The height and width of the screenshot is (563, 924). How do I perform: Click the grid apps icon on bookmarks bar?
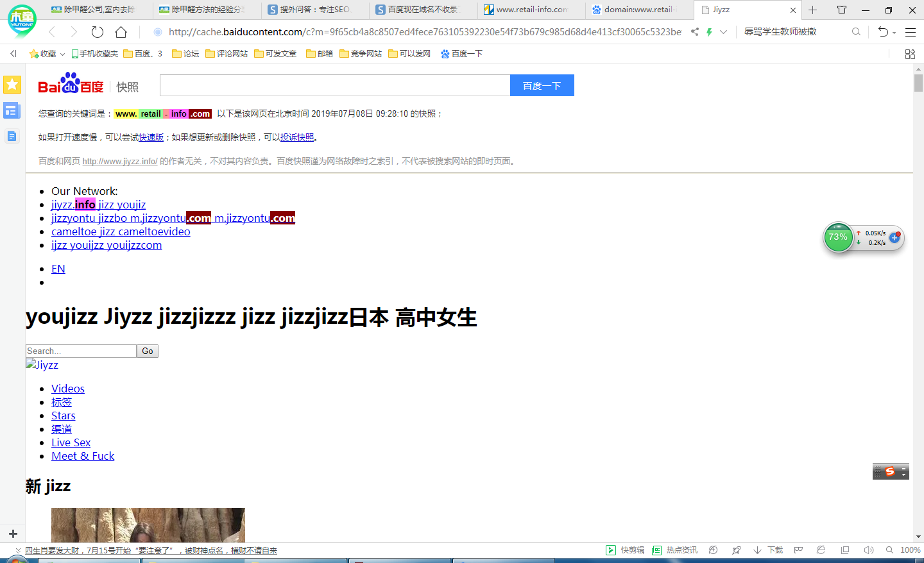910,54
